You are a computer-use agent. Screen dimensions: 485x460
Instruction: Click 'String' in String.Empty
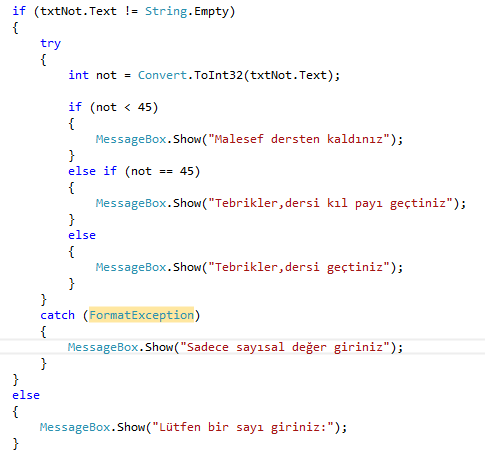pos(166,11)
